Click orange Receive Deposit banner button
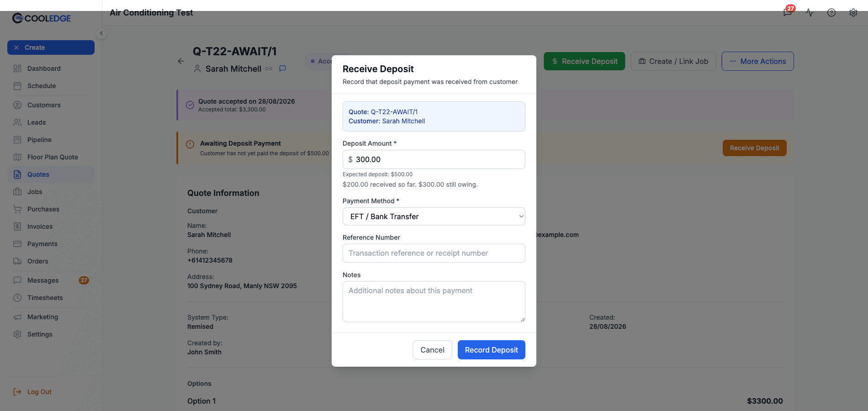 point(754,148)
